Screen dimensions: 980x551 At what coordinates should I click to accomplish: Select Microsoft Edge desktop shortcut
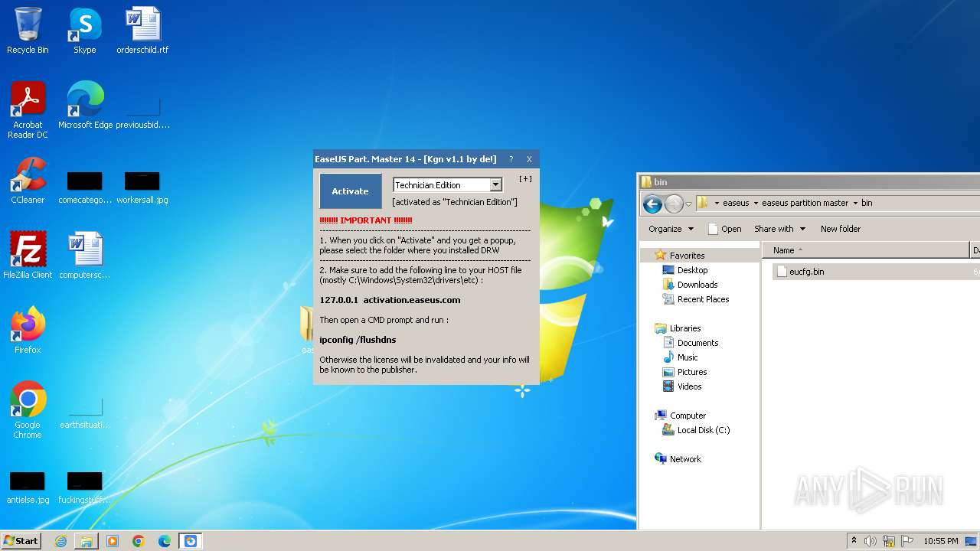pos(85,106)
